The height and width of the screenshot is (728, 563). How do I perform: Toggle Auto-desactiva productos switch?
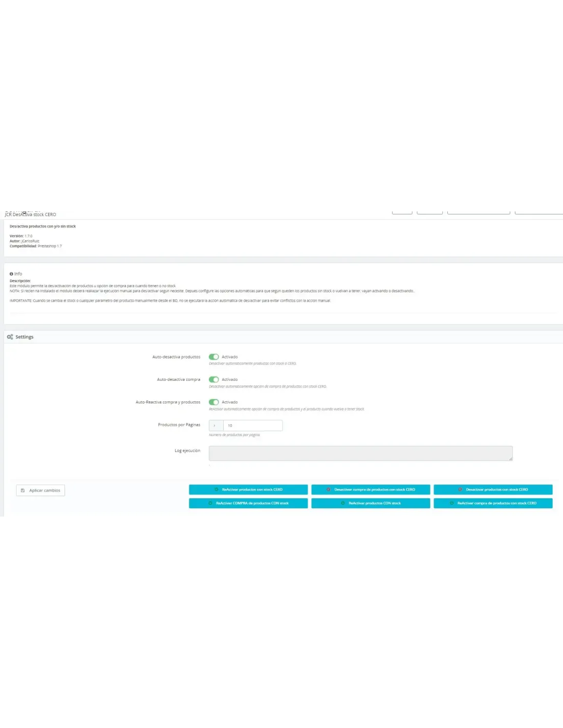(x=213, y=357)
